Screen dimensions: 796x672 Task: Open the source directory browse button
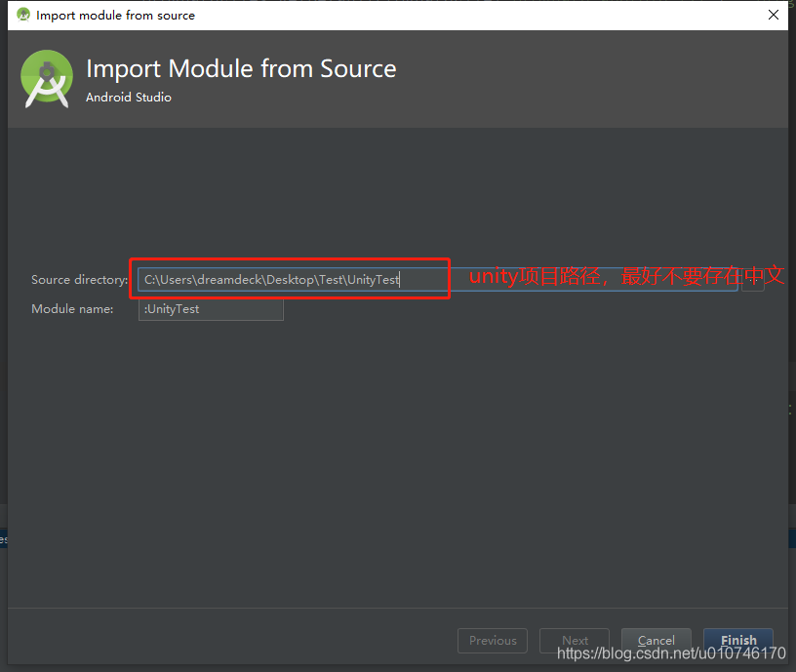click(x=753, y=280)
